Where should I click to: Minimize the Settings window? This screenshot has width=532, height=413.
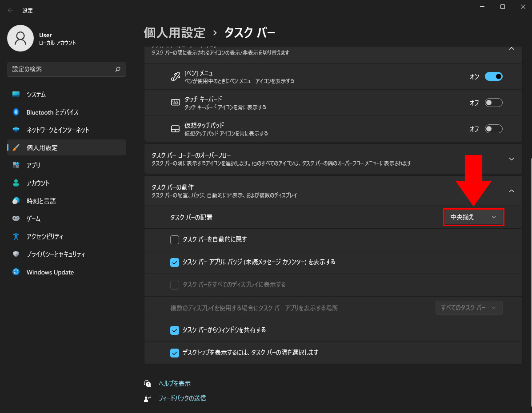(482, 7)
